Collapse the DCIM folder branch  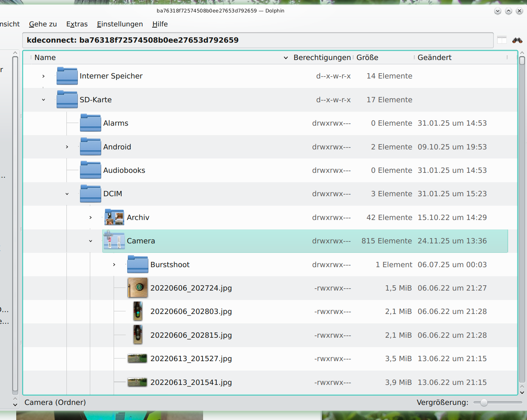tap(67, 194)
